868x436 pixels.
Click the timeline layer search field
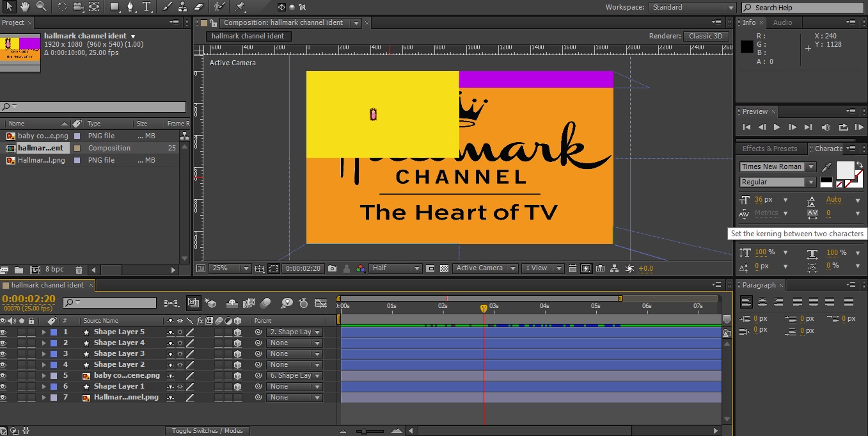(x=109, y=303)
